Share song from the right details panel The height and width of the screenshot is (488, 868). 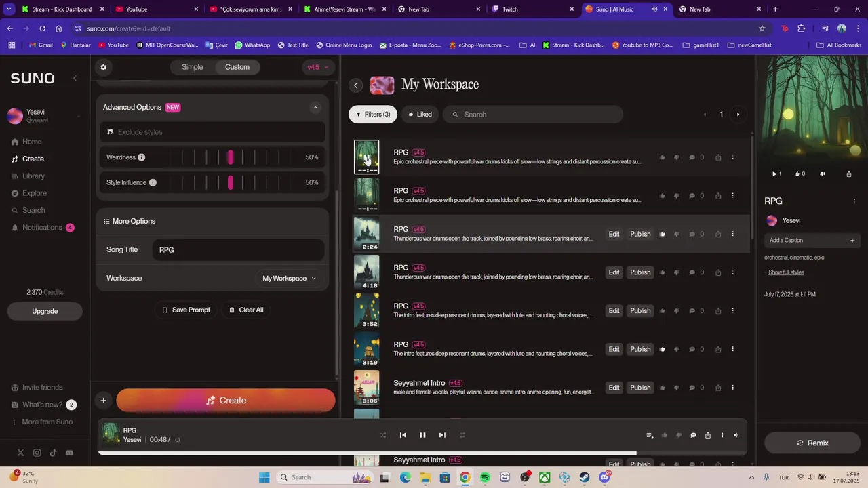click(848, 174)
